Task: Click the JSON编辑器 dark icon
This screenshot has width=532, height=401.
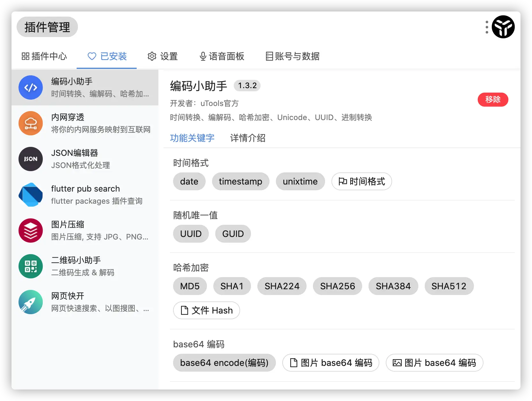Action: (x=31, y=159)
